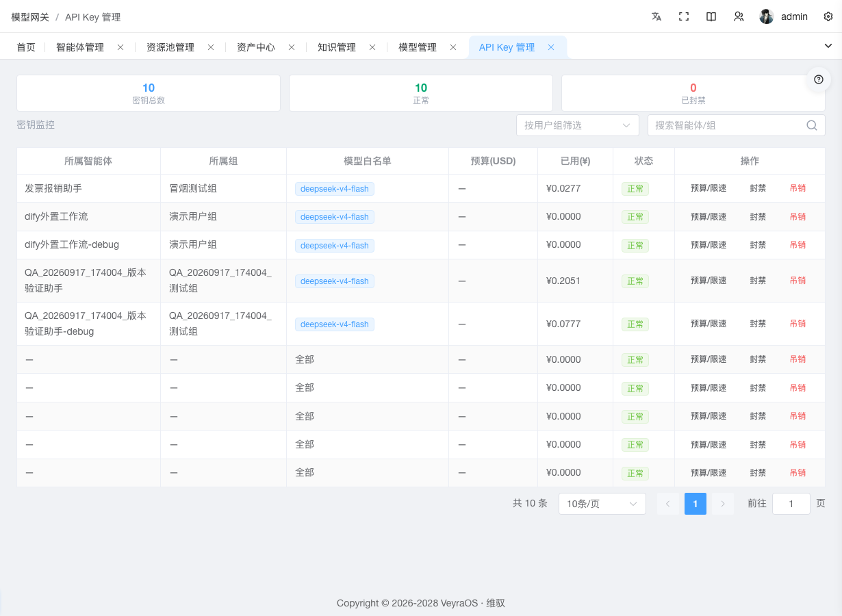Switch to the 资产中心 tab
This screenshot has height=616, width=842.
coord(256,47)
